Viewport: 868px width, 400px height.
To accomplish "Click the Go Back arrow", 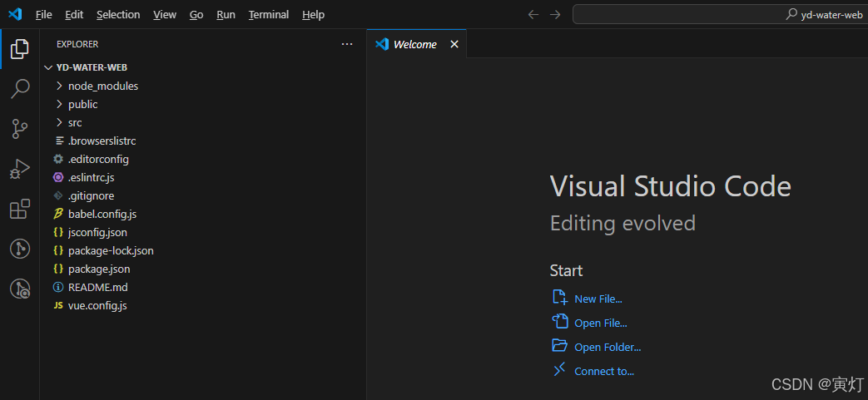I will (533, 14).
